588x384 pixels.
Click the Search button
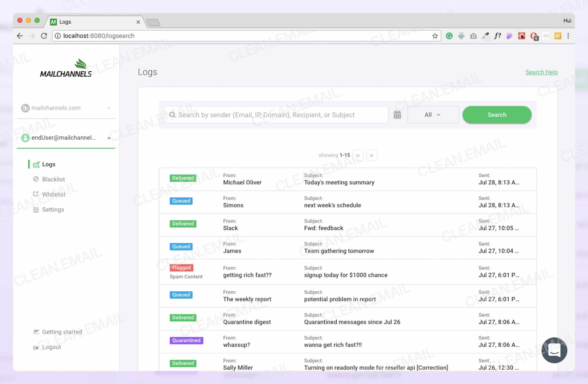(497, 114)
